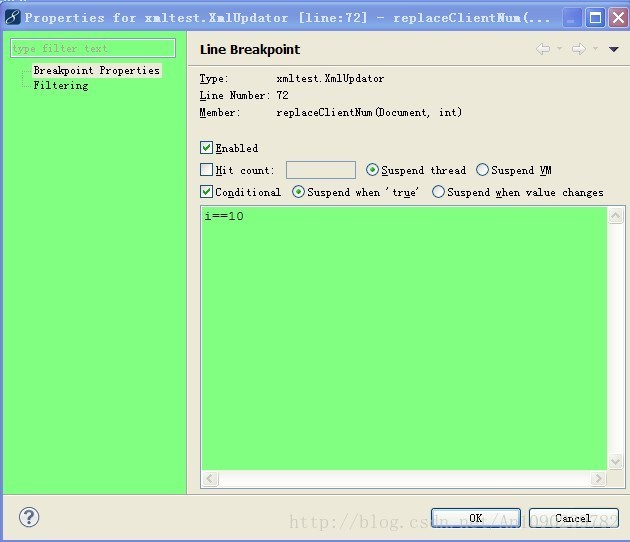The height and width of the screenshot is (542, 630).
Task: Open the Filtering page in the tree
Action: pyautogui.click(x=61, y=85)
